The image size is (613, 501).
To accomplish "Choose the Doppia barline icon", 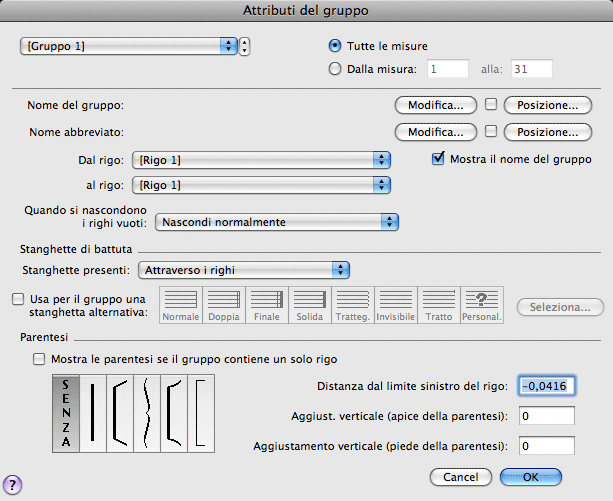I will tap(225, 304).
